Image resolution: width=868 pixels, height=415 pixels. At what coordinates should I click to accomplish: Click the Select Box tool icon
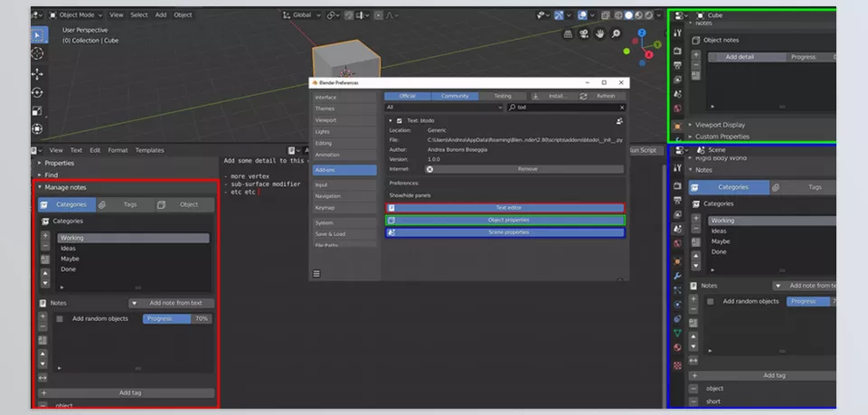click(38, 34)
